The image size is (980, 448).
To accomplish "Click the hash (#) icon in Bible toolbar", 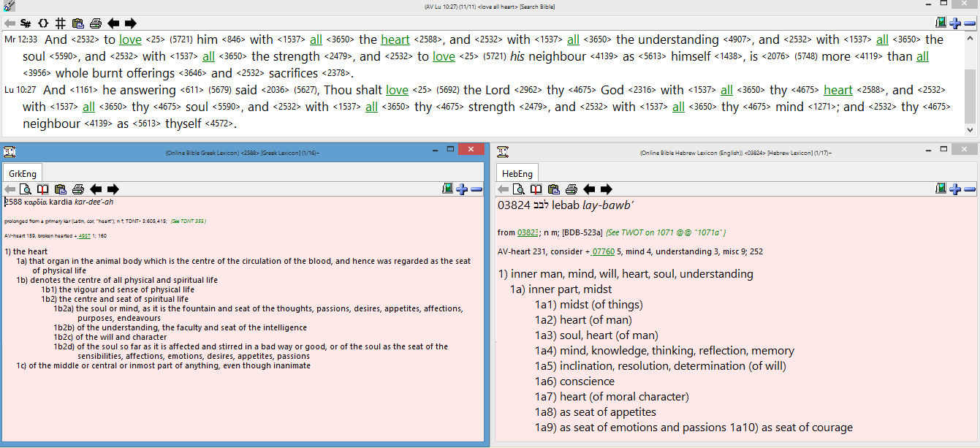I will click(x=61, y=23).
